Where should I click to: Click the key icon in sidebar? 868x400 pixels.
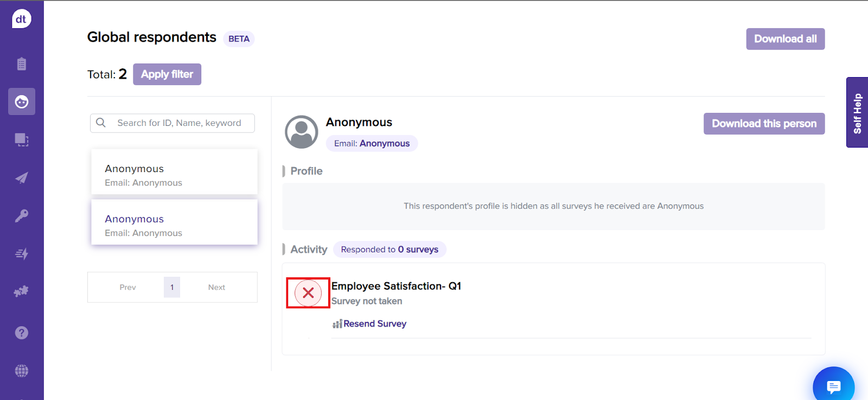[x=22, y=216]
